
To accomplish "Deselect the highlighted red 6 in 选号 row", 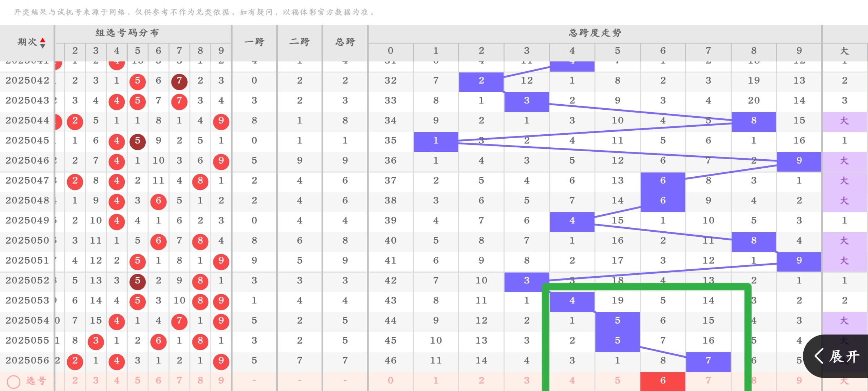I will [x=663, y=381].
